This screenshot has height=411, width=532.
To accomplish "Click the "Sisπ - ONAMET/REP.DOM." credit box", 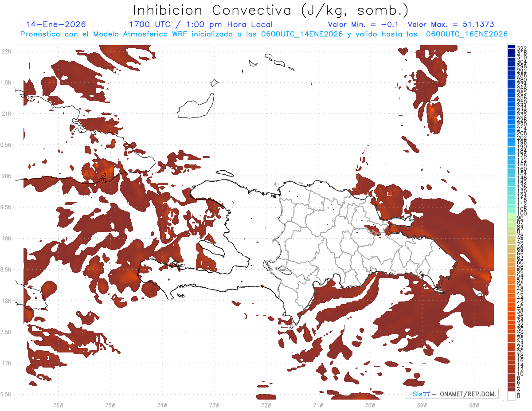I will coord(452,394).
